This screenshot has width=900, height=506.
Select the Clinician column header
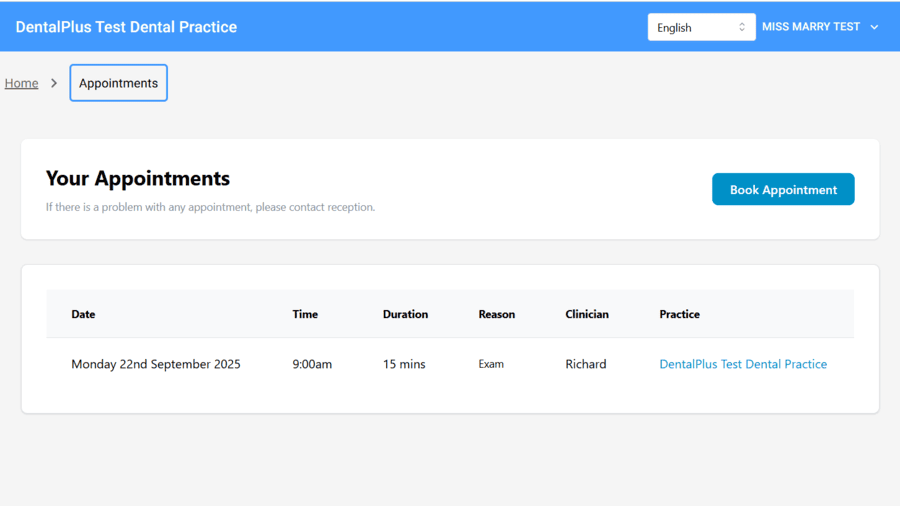coord(586,314)
